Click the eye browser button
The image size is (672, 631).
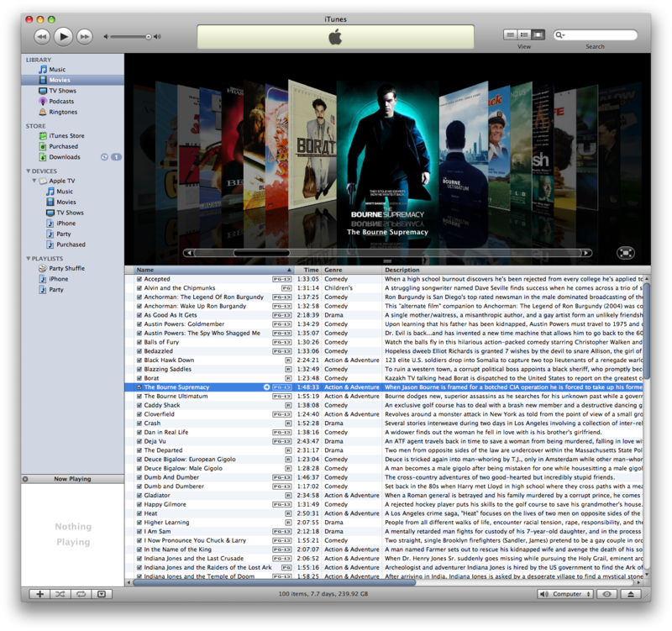point(607,594)
